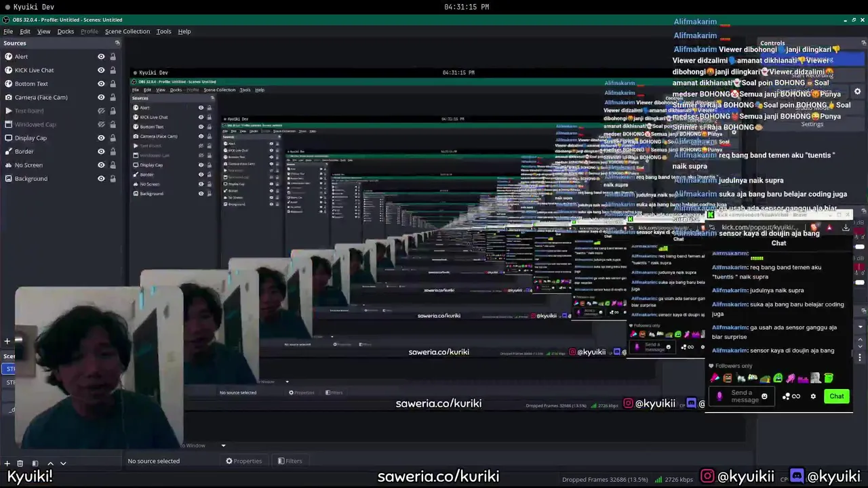Click the Settings button in Controls dock
Image resolution: width=868 pixels, height=488 pixels.
click(812, 124)
